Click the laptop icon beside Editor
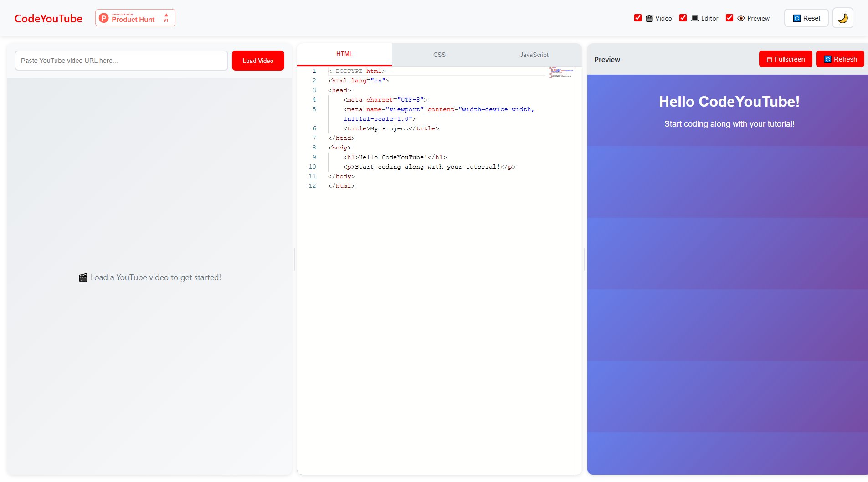The height and width of the screenshot is (482, 868). pyautogui.click(x=694, y=18)
